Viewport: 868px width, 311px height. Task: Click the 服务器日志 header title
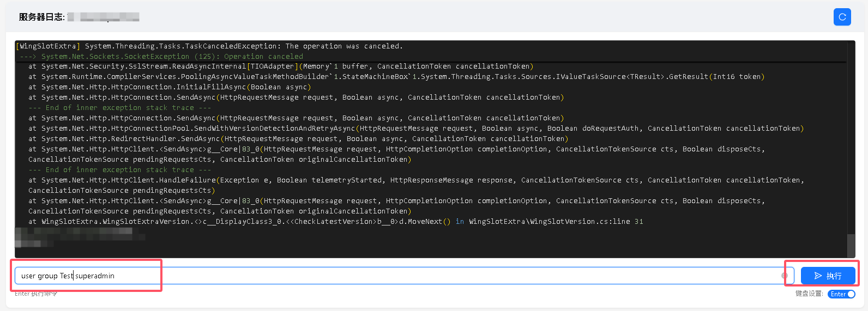click(41, 17)
